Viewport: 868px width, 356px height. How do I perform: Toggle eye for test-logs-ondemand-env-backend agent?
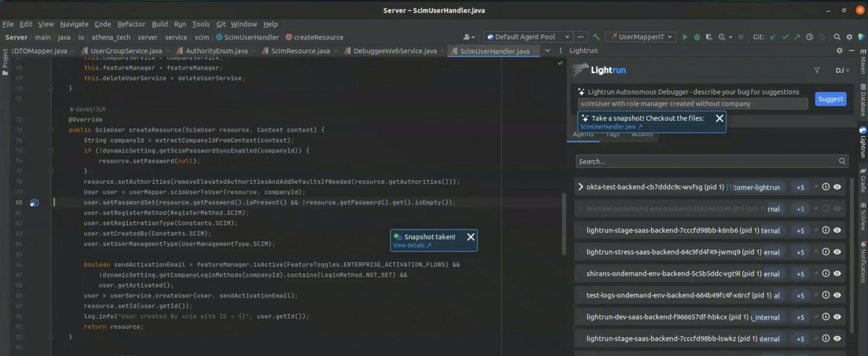pyautogui.click(x=837, y=295)
